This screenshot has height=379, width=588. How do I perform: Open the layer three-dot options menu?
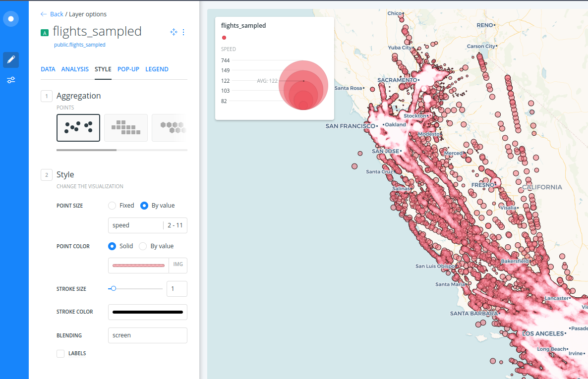pos(183,32)
